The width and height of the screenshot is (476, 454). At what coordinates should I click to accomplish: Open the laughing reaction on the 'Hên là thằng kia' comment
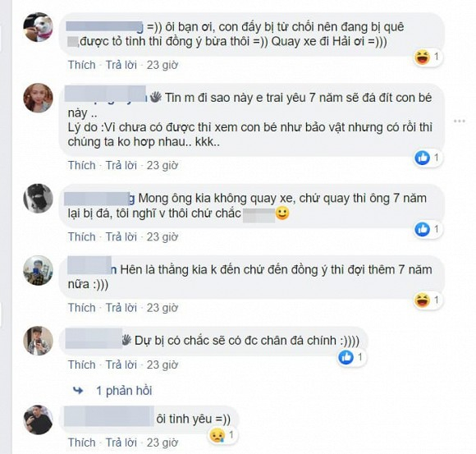pyautogui.click(x=423, y=300)
